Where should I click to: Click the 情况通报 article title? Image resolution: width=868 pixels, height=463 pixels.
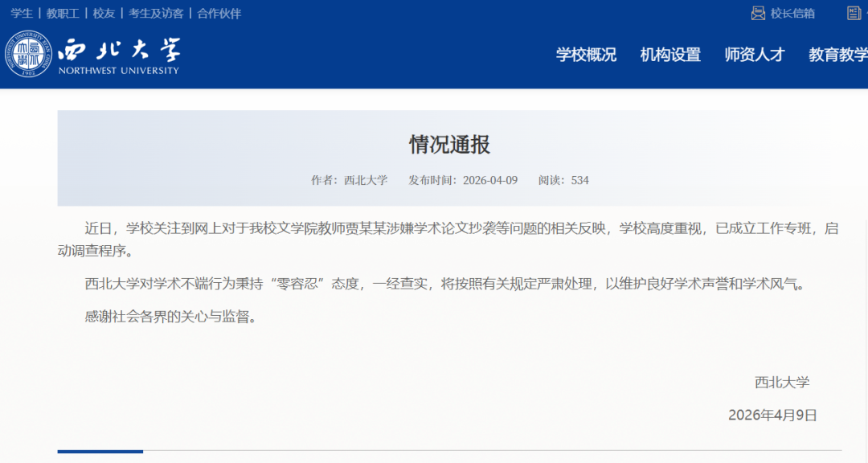click(449, 145)
